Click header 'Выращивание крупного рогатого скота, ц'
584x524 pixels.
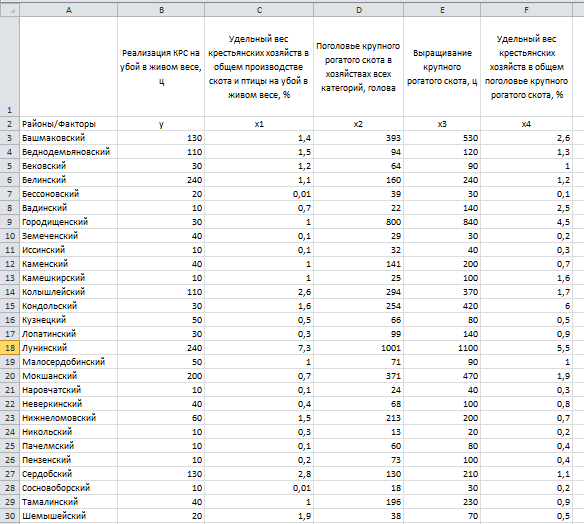click(442, 67)
